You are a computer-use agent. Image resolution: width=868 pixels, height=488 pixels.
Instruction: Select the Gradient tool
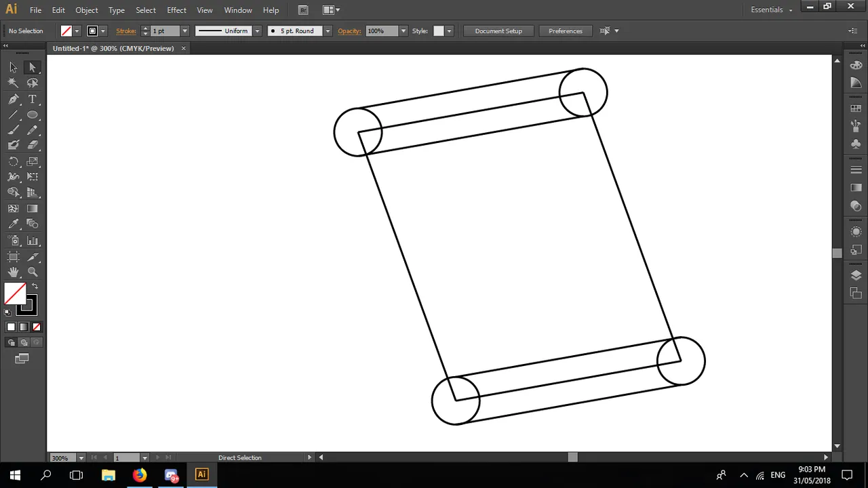tap(32, 209)
